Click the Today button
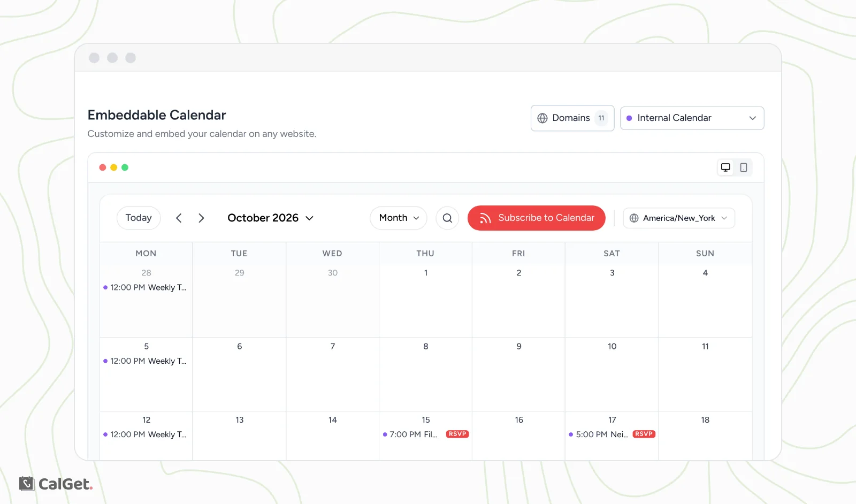Viewport: 856px width, 504px height. pos(139,218)
